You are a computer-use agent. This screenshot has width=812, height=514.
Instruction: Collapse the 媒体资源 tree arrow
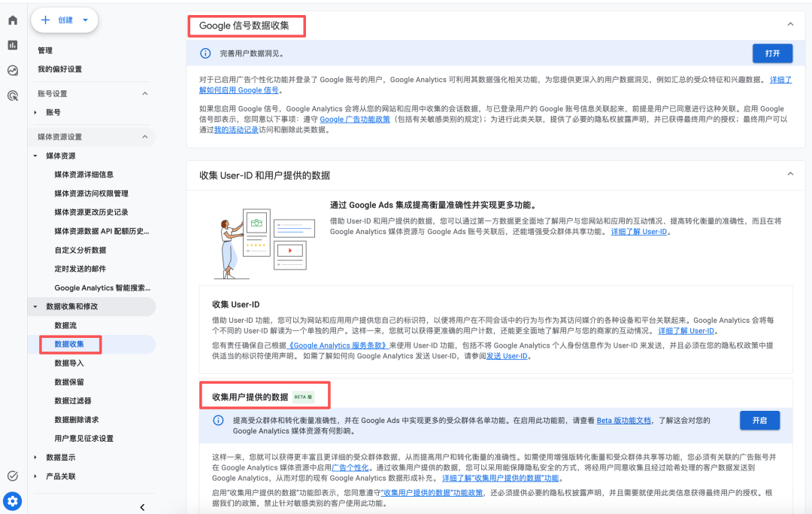[35, 156]
